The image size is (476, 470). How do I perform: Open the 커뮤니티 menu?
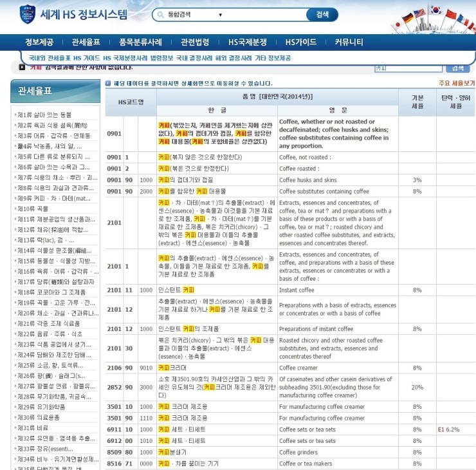coord(349,42)
